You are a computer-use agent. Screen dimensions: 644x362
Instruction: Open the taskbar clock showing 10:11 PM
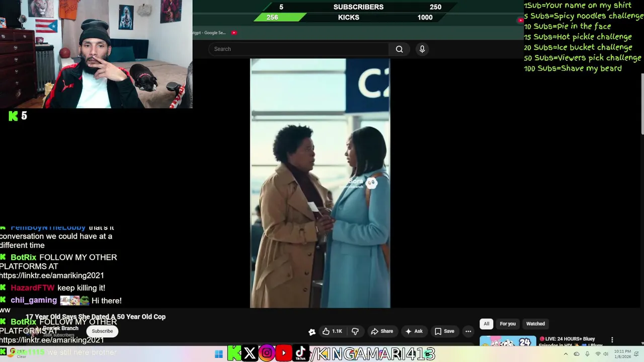click(x=621, y=354)
